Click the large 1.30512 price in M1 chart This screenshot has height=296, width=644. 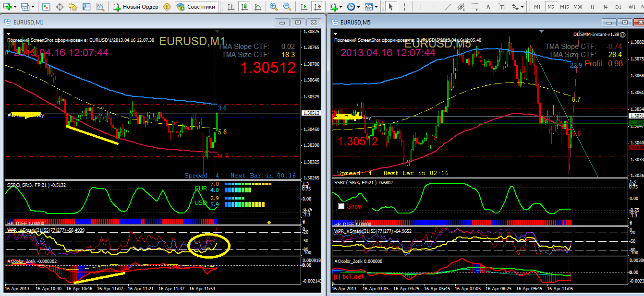point(268,68)
